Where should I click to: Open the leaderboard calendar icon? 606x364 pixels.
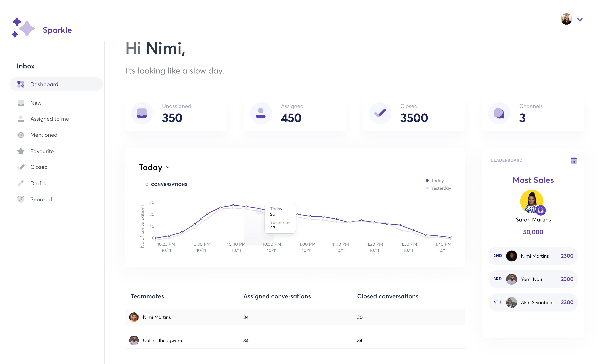pyautogui.click(x=574, y=161)
